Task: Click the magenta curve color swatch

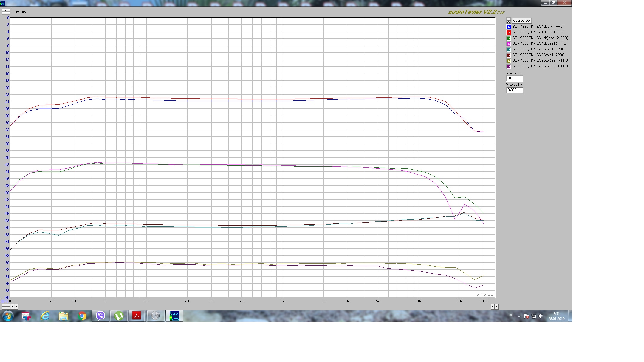Action: click(509, 44)
